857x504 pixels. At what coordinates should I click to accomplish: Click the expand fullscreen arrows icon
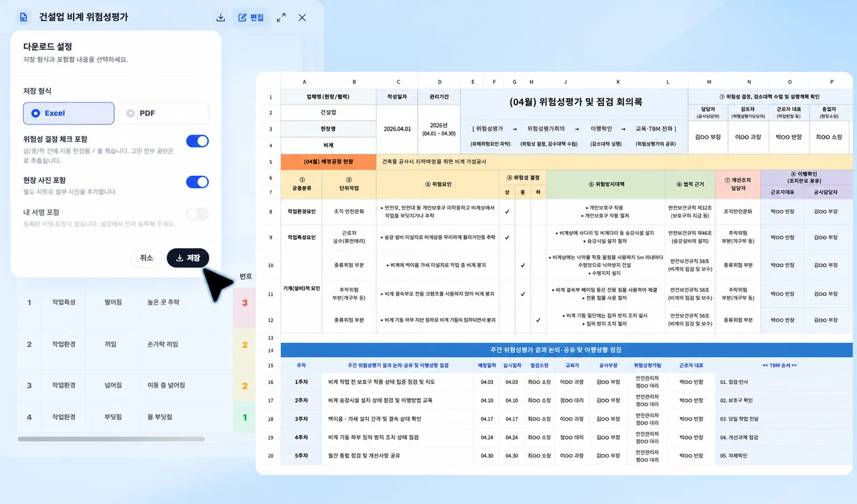(281, 18)
